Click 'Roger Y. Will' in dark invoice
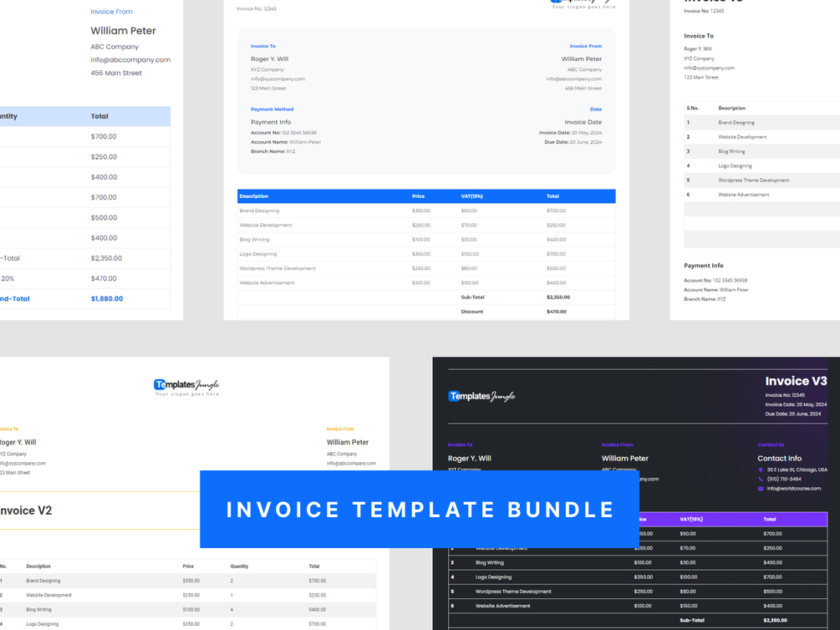 [469, 459]
